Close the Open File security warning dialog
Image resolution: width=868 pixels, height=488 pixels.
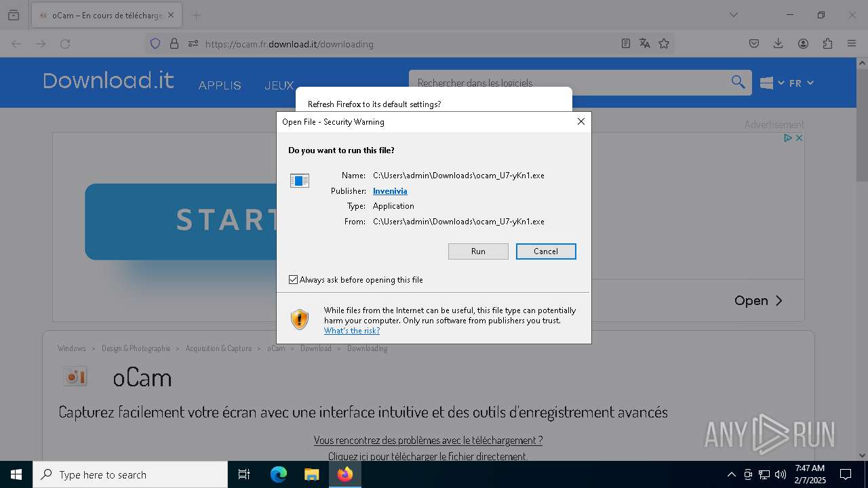[580, 121]
